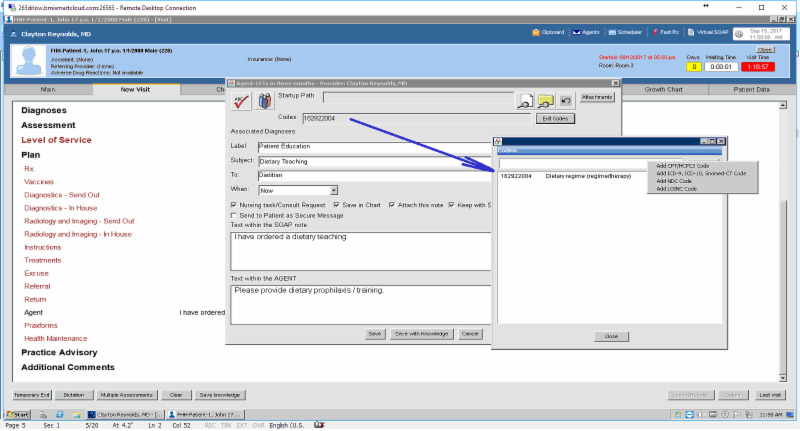Enable Send to Patient as Secure Message
Viewport: 800px width, 431px height.
tap(234, 215)
